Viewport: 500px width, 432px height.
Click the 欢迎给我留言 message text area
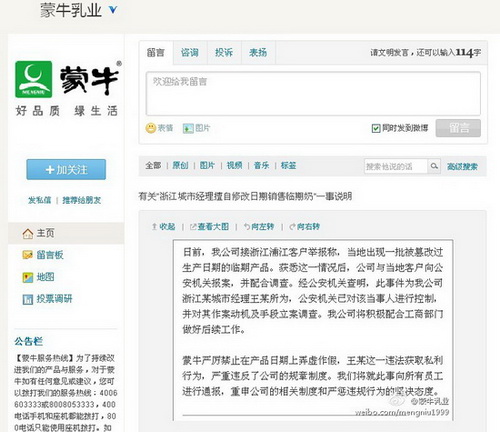[x=313, y=94]
